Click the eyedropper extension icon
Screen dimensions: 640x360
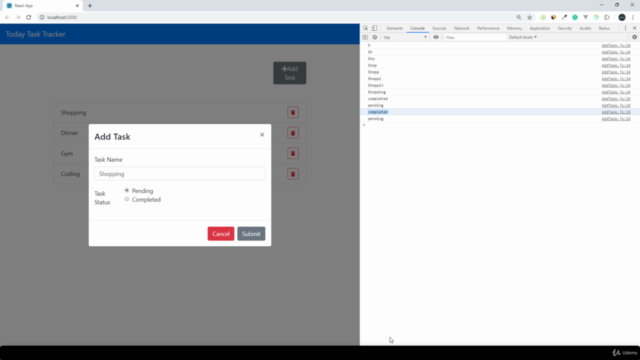[x=564, y=17]
